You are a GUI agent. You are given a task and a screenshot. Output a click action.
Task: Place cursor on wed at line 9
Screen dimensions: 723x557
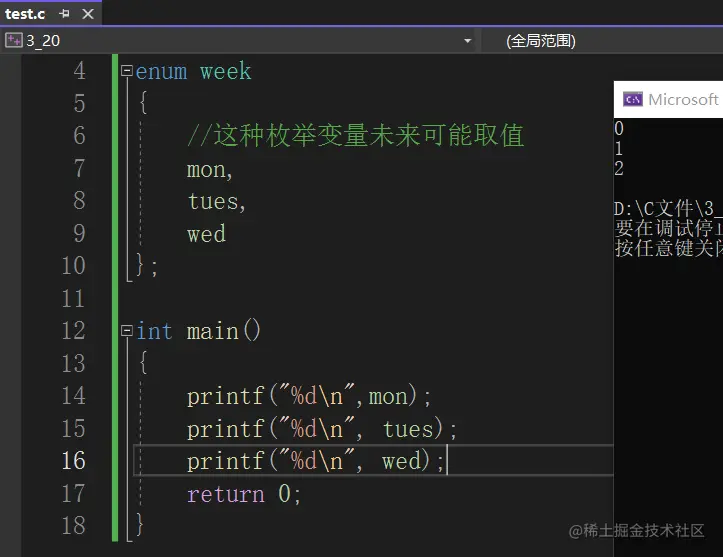(x=206, y=234)
